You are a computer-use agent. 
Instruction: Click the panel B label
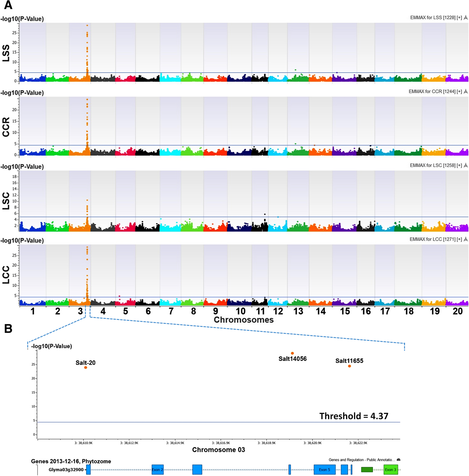pyautogui.click(x=8, y=329)
